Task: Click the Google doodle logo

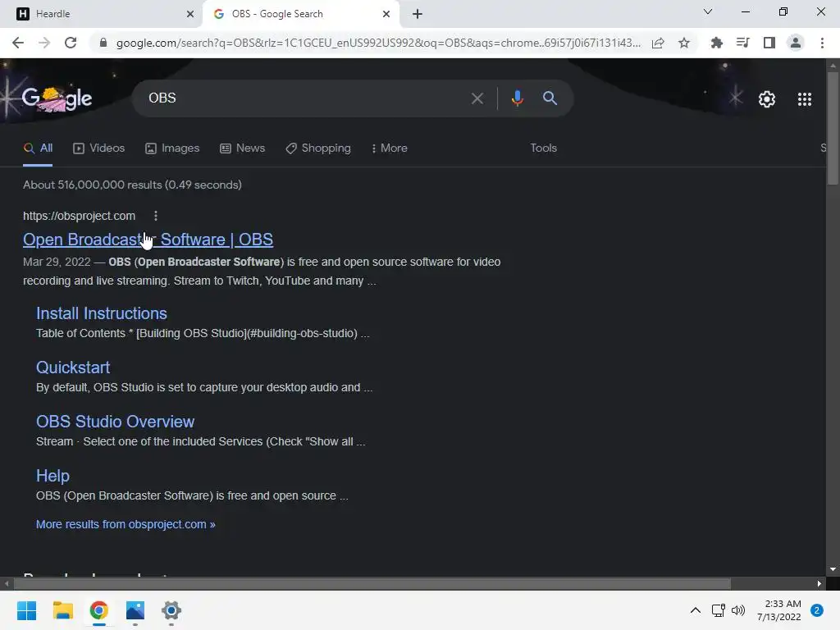Action: (57, 98)
